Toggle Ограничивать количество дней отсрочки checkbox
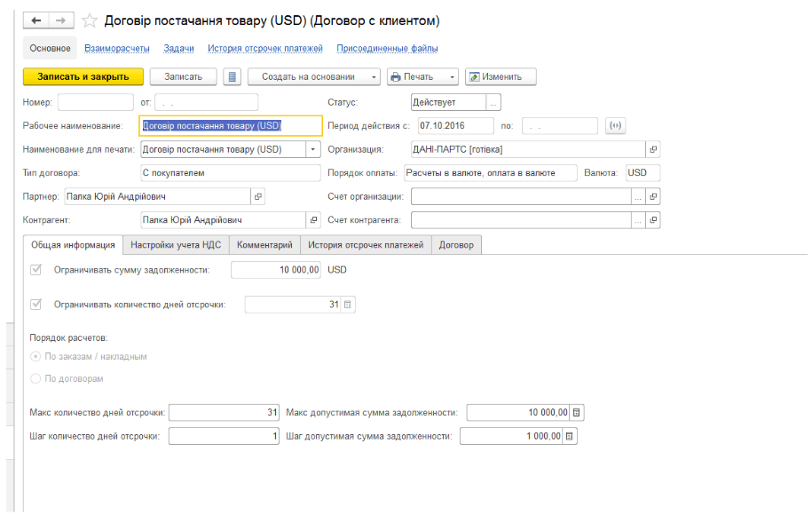Screen dimensions: 812x531 (x=36, y=304)
